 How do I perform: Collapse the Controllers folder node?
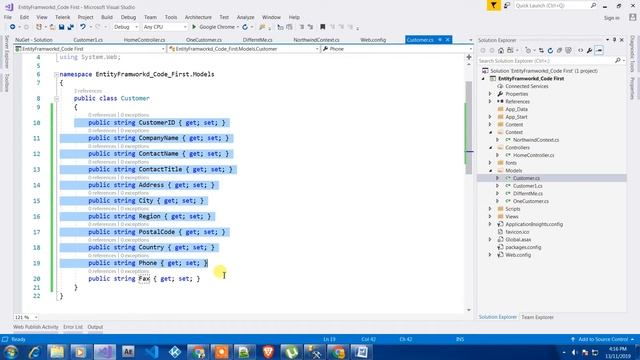tap(490, 148)
